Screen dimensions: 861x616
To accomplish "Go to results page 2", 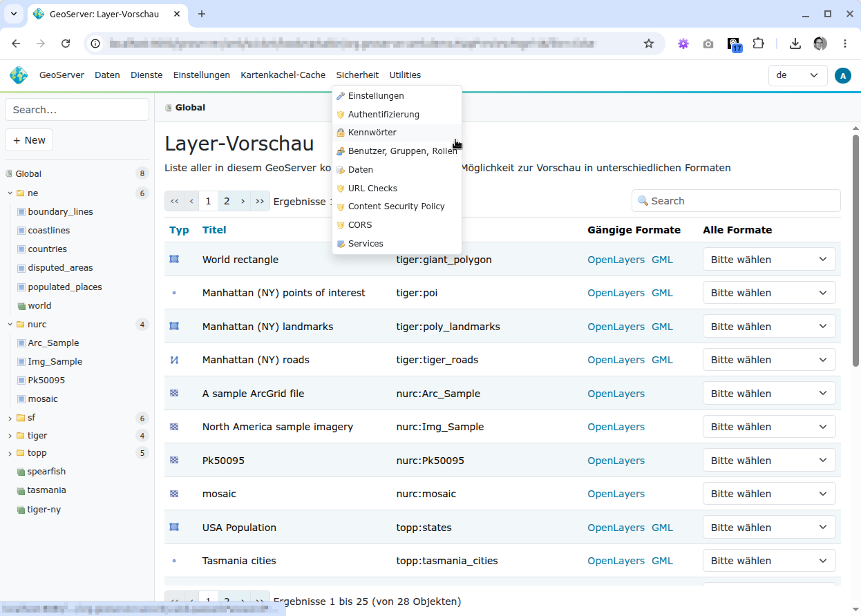I will (x=227, y=201).
